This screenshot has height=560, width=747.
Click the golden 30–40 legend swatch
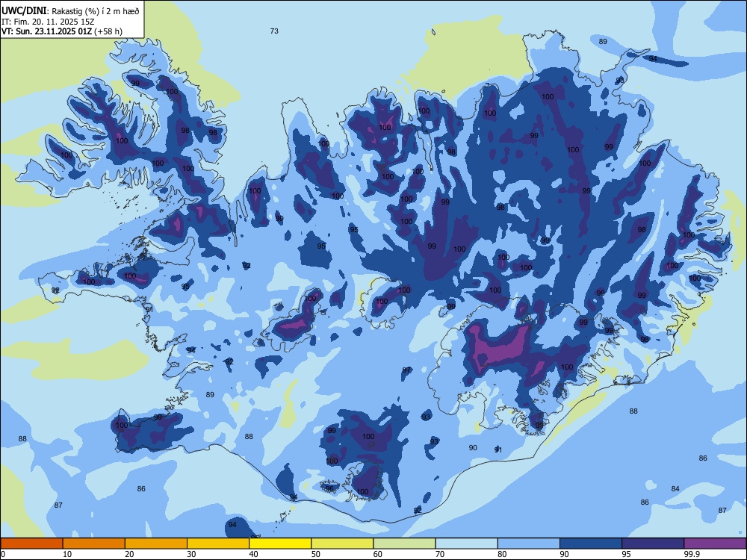click(217, 544)
